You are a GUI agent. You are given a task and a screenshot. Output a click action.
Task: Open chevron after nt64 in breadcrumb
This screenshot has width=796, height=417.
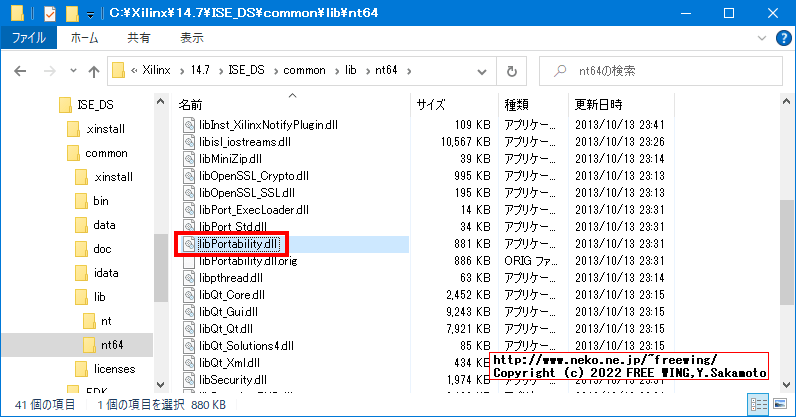pos(409,71)
